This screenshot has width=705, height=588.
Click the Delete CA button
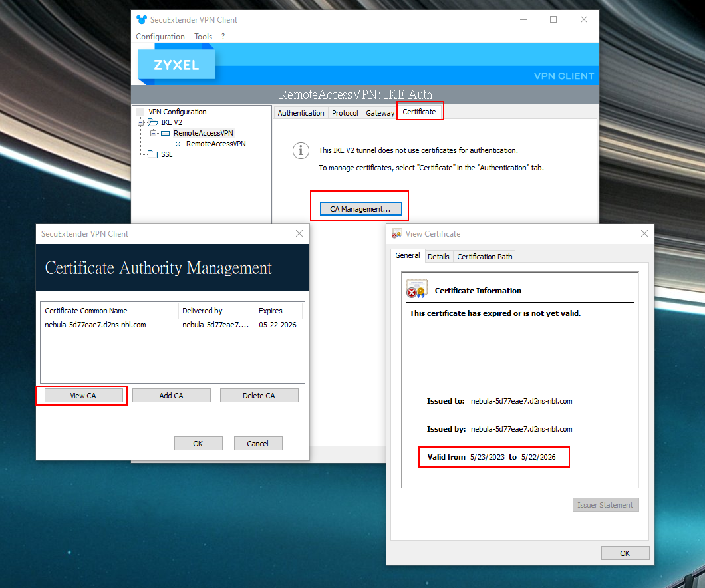(x=259, y=396)
